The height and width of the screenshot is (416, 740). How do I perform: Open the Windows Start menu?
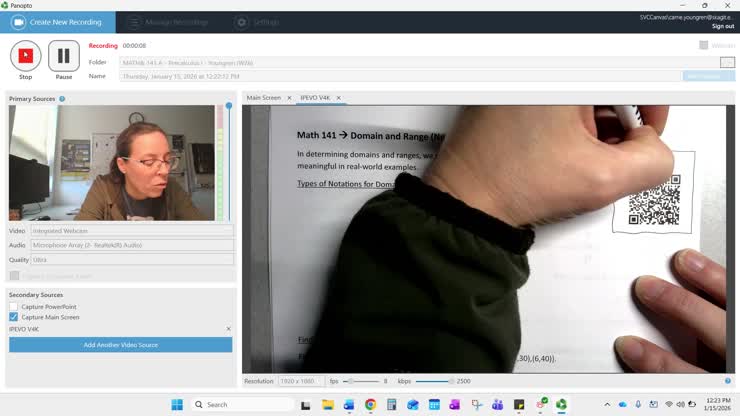point(177,405)
